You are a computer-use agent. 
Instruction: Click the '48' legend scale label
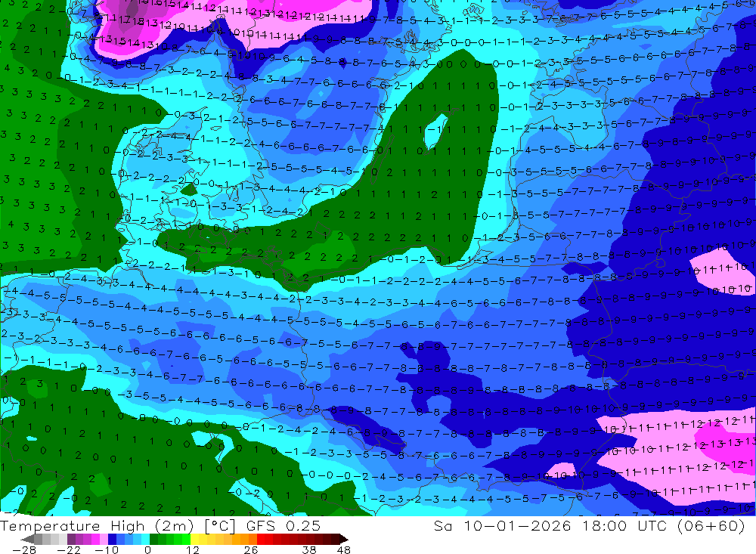click(344, 549)
